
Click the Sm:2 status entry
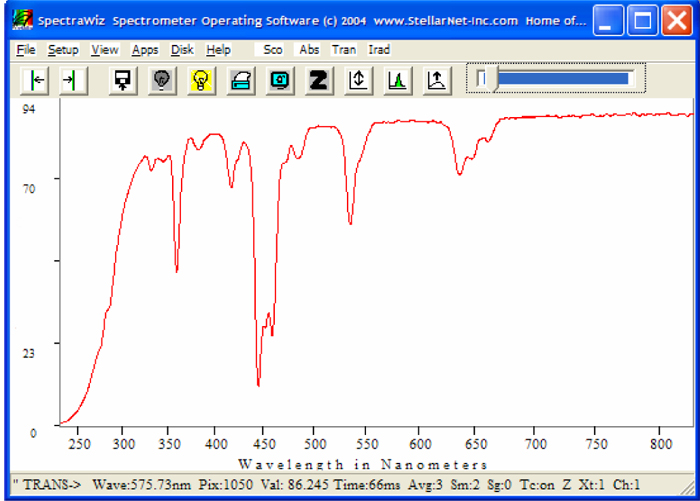[465, 484]
